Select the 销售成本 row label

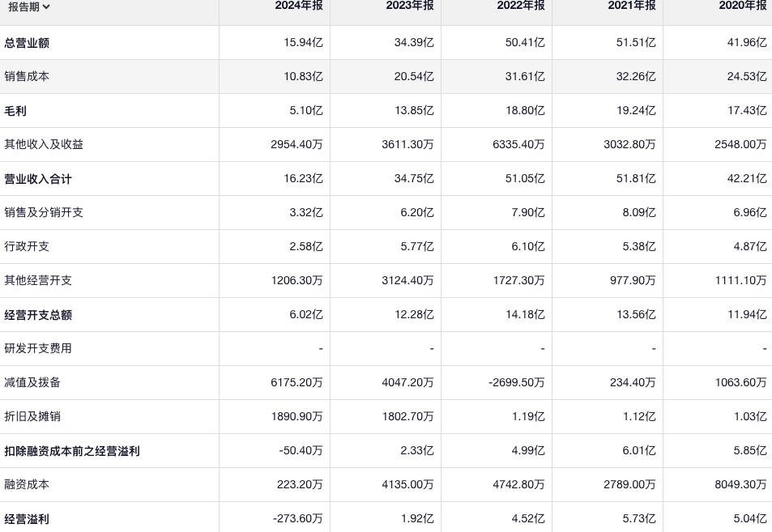27,76
